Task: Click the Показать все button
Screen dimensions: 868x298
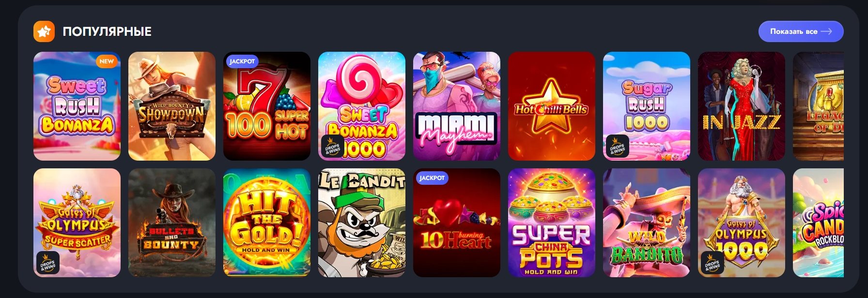Action: (x=801, y=31)
